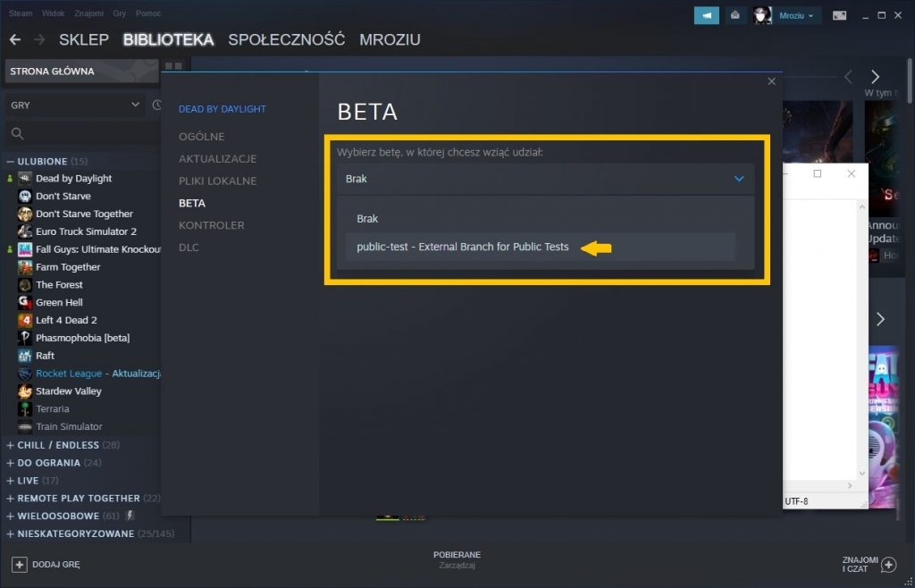
Task: Click the back arrow navigation icon
Action: coord(15,39)
